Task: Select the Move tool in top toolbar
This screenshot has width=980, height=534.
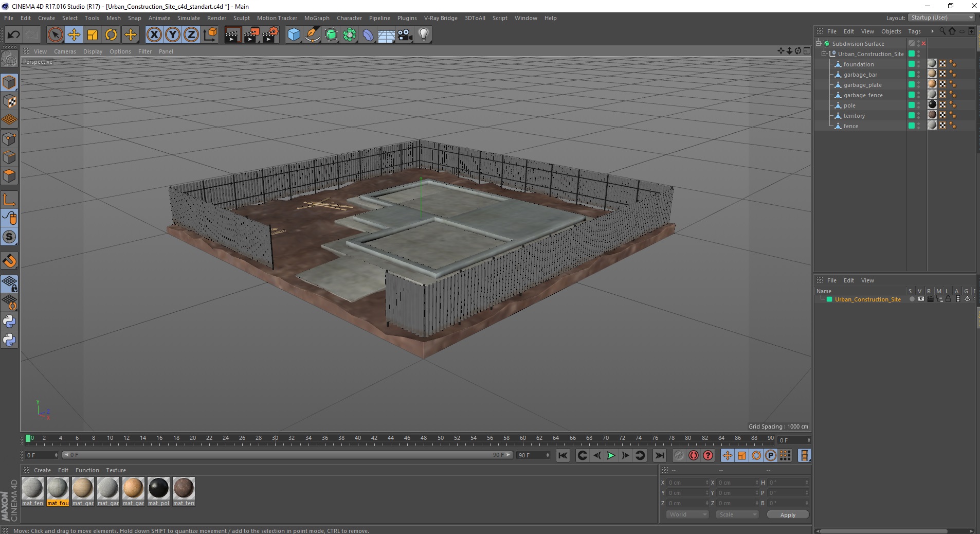Action: coord(74,34)
